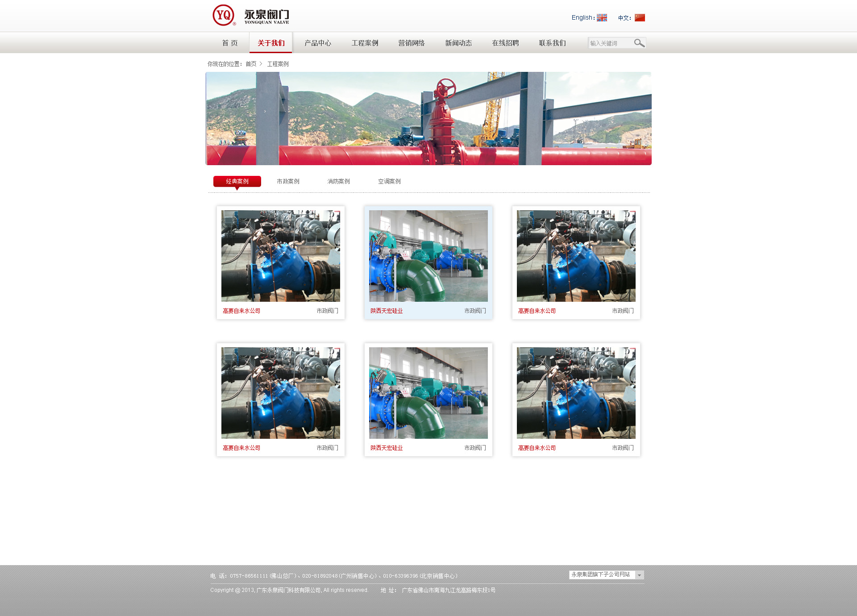Switch to the 消防案例 tab
This screenshot has width=857, height=616.
[338, 181]
